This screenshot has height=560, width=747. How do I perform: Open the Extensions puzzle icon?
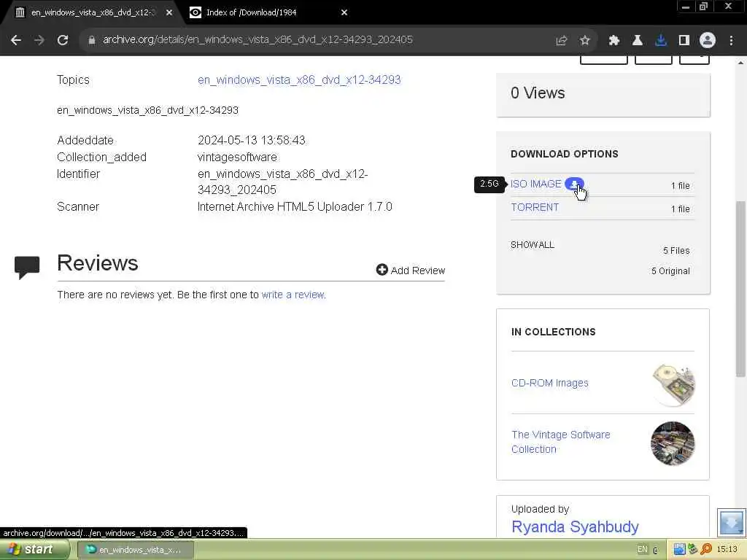coord(614,41)
